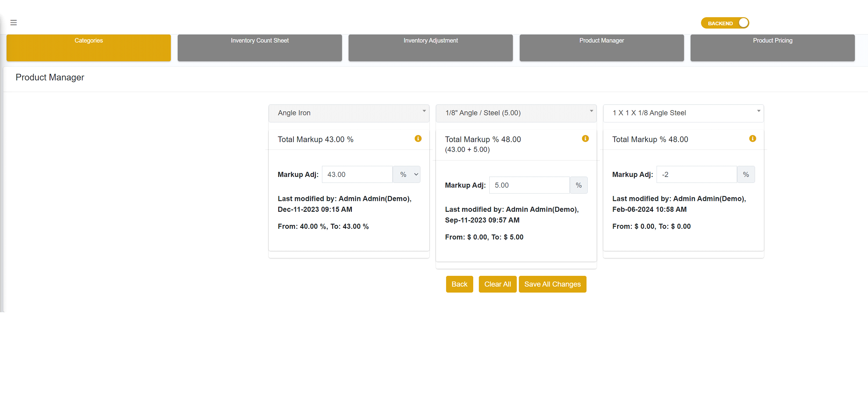Switch to the Categories tab
This screenshot has height=394, width=868.
pyautogui.click(x=89, y=48)
